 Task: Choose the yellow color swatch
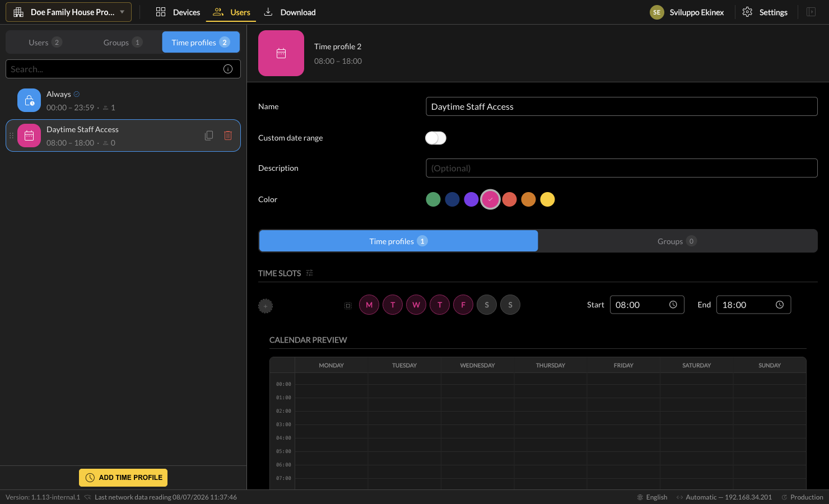(547, 199)
